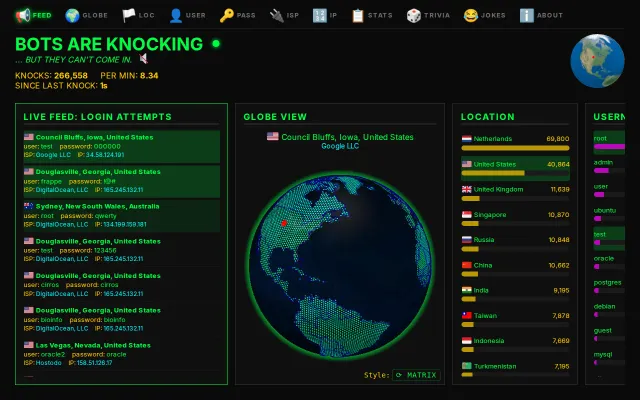
Task: Click the 1234 numbers IP icon
Action: 320,16
